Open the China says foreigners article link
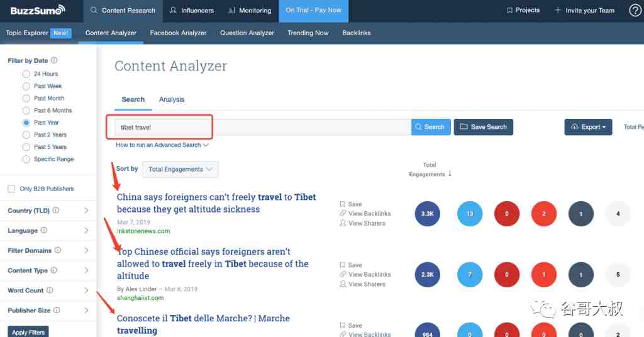Viewport: 644px width, 337px height. (216, 203)
